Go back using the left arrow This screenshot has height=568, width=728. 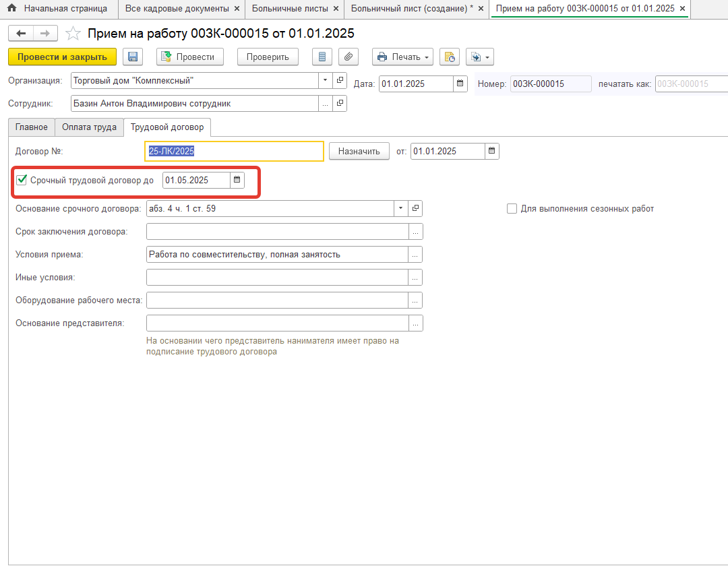[21, 34]
